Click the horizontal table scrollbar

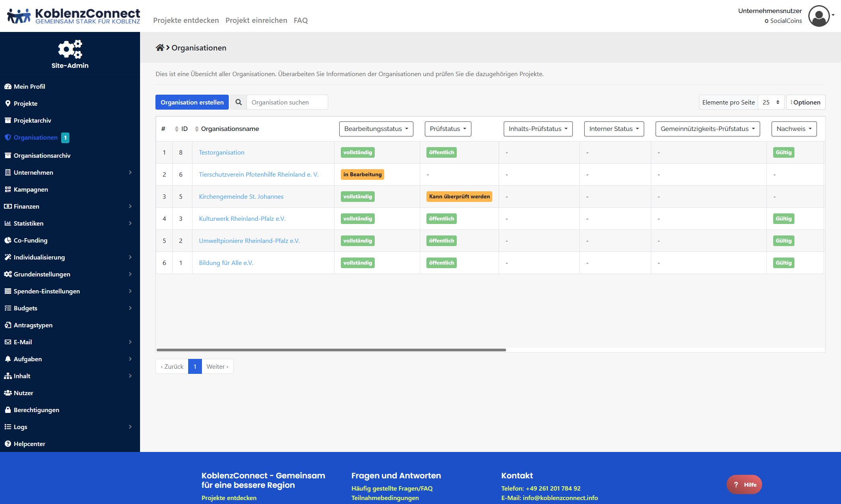click(331, 350)
